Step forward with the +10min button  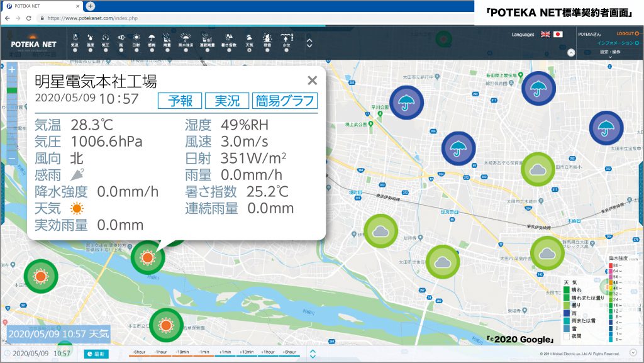click(247, 352)
